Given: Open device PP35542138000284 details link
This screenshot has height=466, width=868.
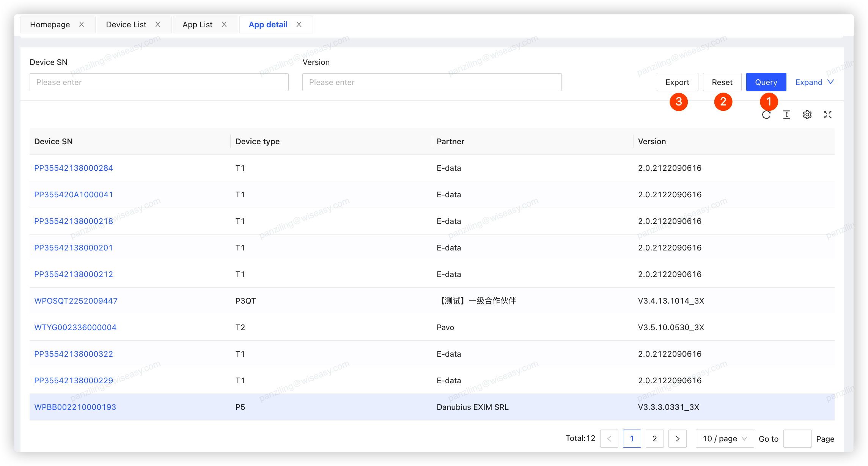Looking at the screenshot, I should pyautogui.click(x=73, y=168).
